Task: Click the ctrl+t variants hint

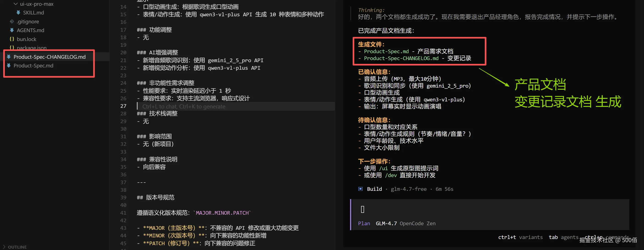Action: (x=520, y=237)
